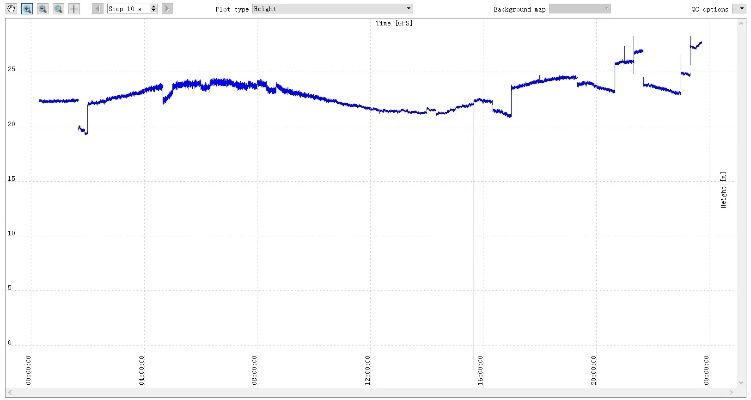Select the crosshair cursor tool
The height and width of the screenshot is (400, 751).
(x=74, y=8)
